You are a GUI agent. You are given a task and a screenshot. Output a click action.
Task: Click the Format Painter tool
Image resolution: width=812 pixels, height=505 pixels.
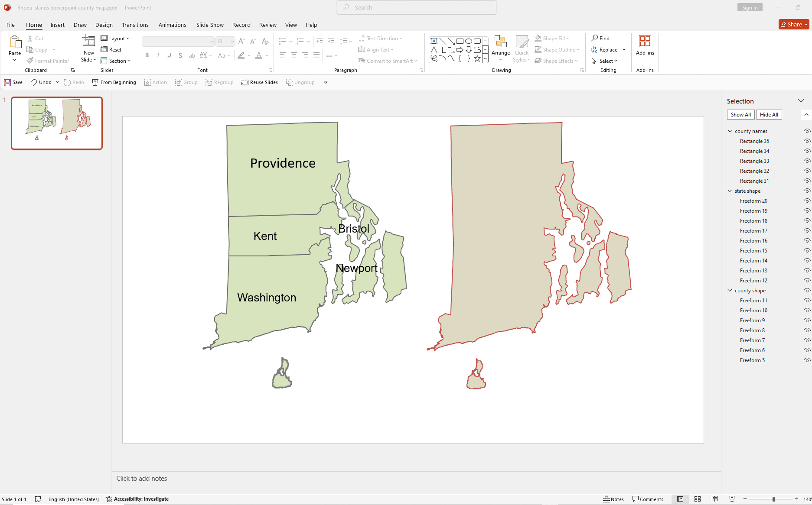(48, 61)
